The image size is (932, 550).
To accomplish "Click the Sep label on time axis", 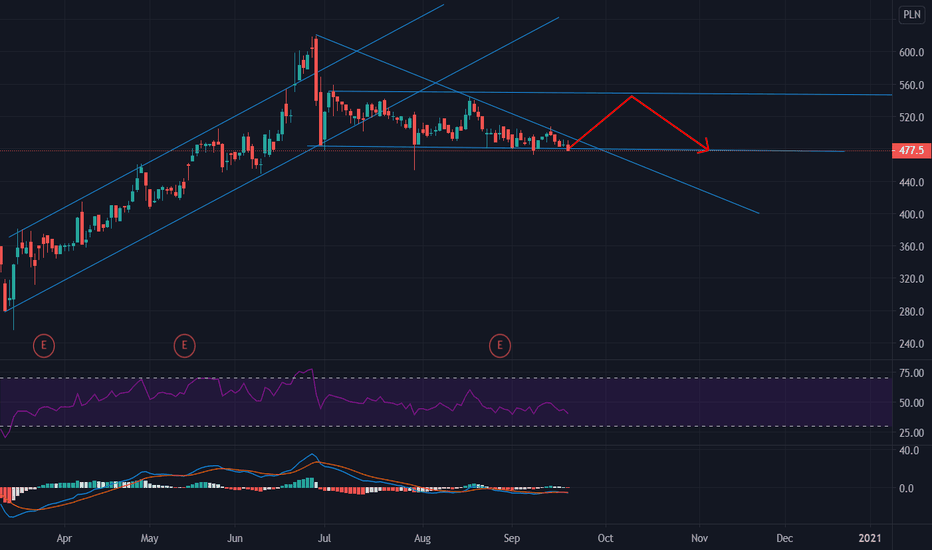I will click(x=511, y=538).
